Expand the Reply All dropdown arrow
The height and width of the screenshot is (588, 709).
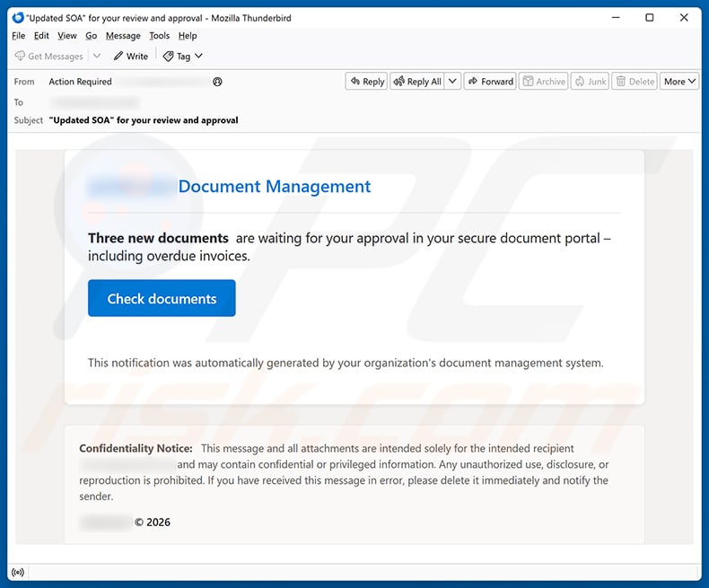pyautogui.click(x=452, y=82)
